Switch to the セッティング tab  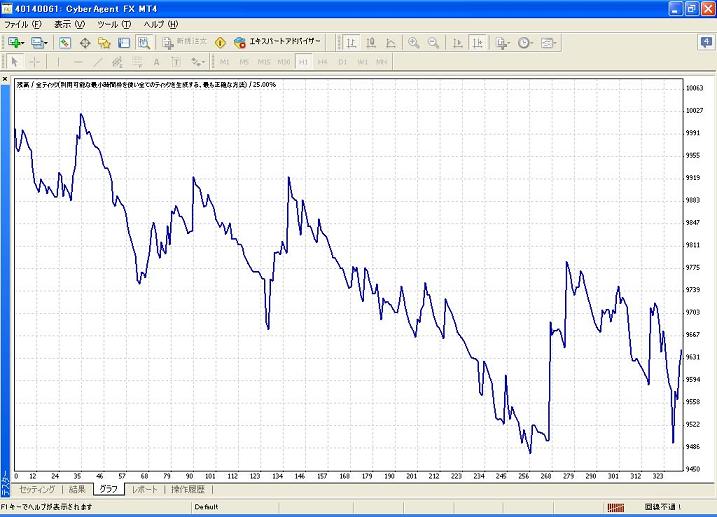37,489
